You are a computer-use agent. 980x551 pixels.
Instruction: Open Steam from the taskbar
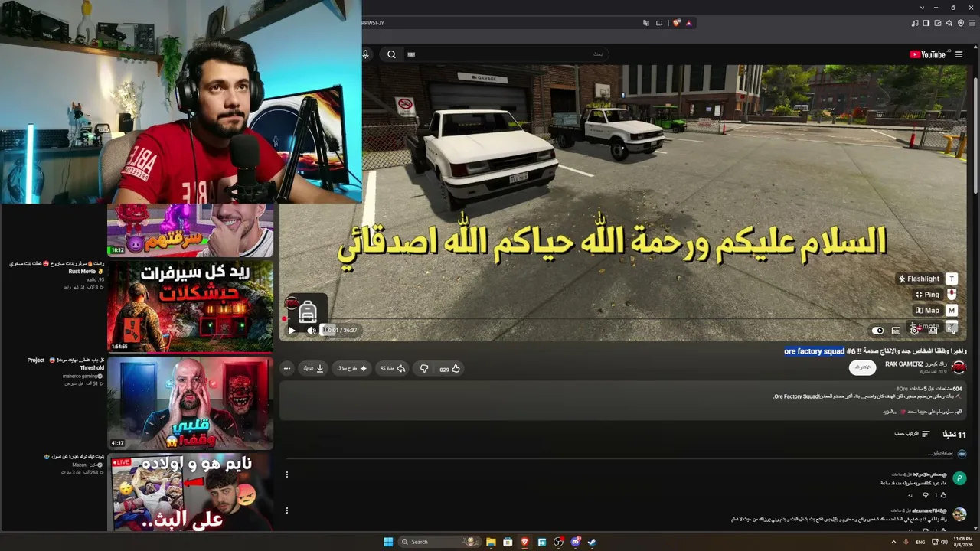coord(593,542)
